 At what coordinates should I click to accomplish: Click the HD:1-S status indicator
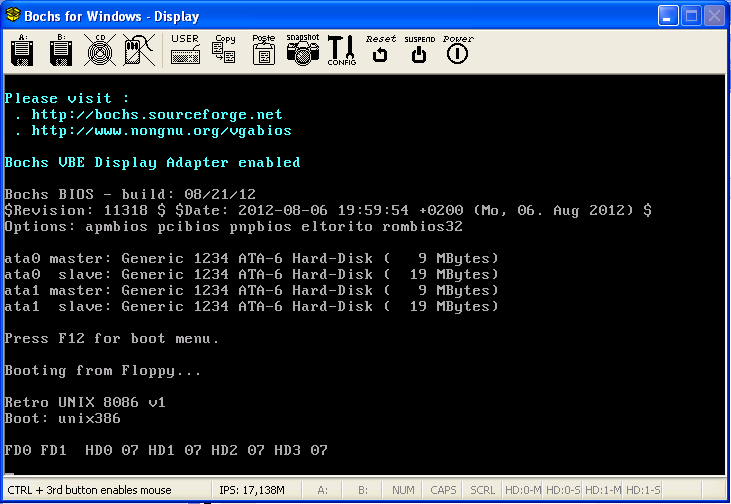click(x=643, y=490)
